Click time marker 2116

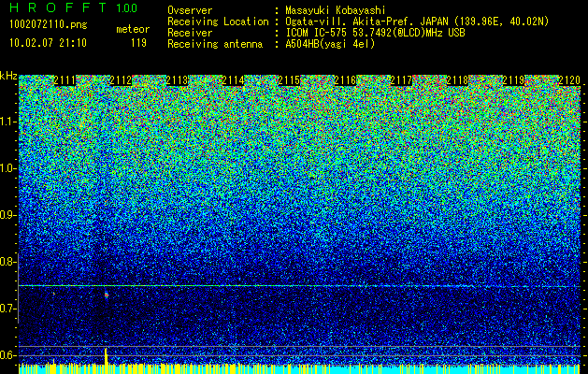(345, 80)
